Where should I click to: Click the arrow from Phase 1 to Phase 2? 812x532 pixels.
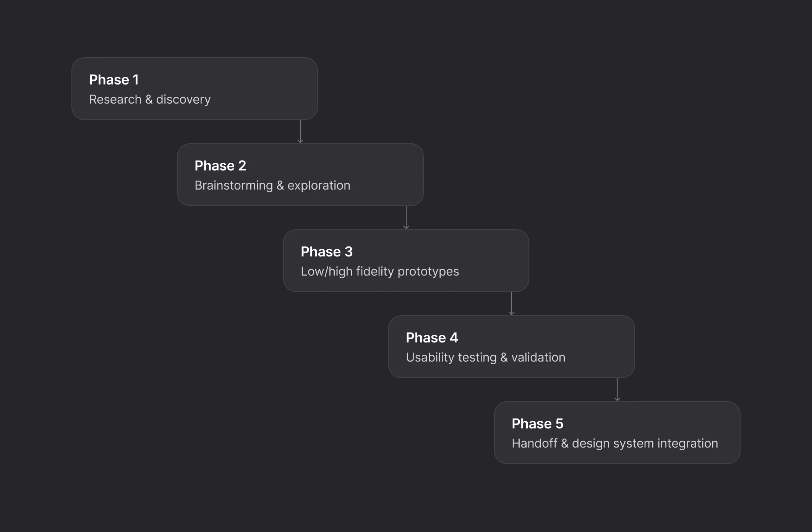click(300, 132)
